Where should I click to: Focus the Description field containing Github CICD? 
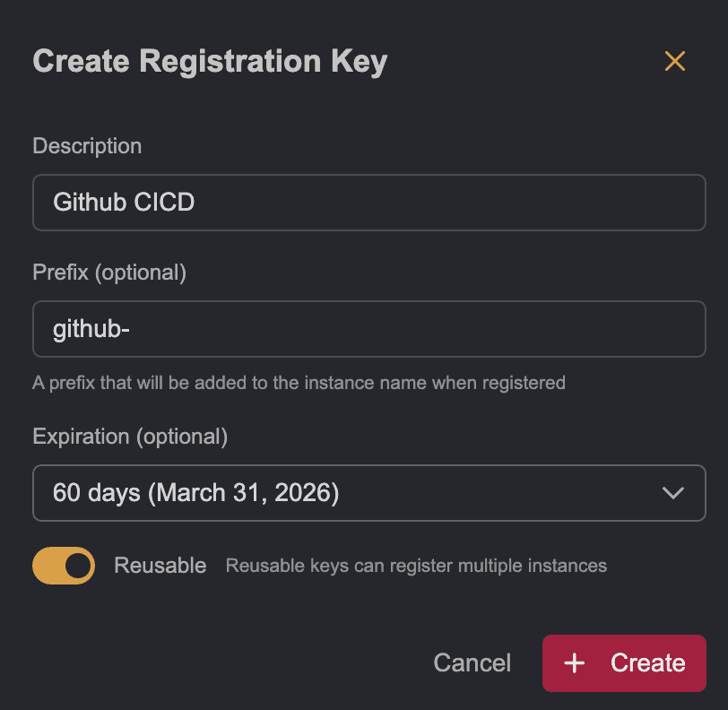[369, 203]
